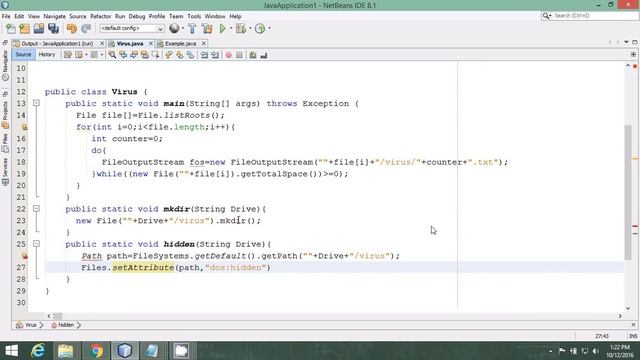The width and height of the screenshot is (640, 360).
Task: Click the Search (Ctrl+I) field
Action: click(x=594, y=16)
